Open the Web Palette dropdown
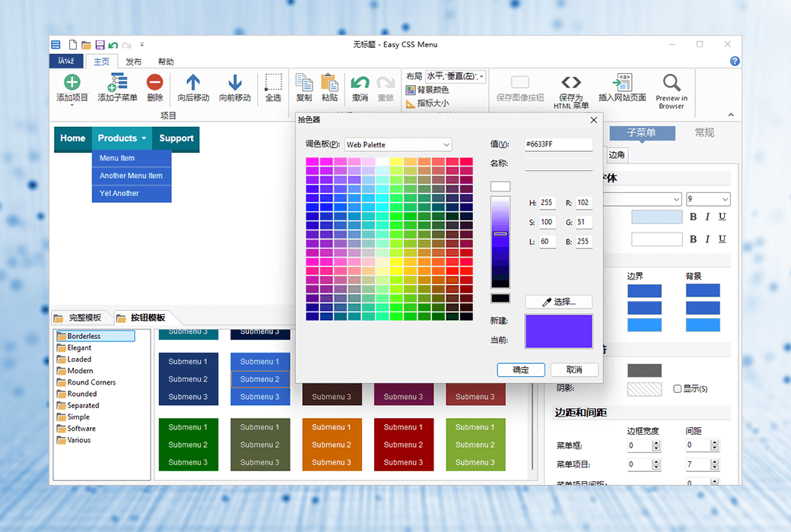 click(x=398, y=144)
